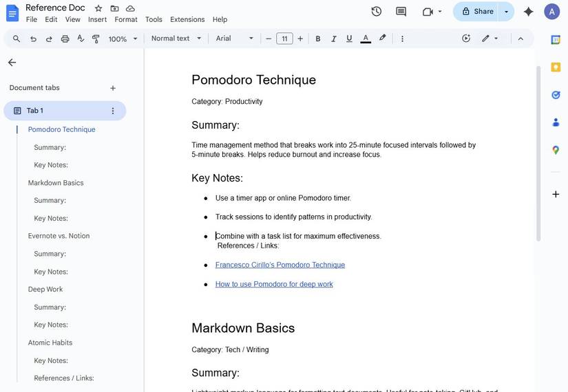Viewport: 568px width, 392px height.
Task: Open the text color picker
Action: [x=366, y=39]
